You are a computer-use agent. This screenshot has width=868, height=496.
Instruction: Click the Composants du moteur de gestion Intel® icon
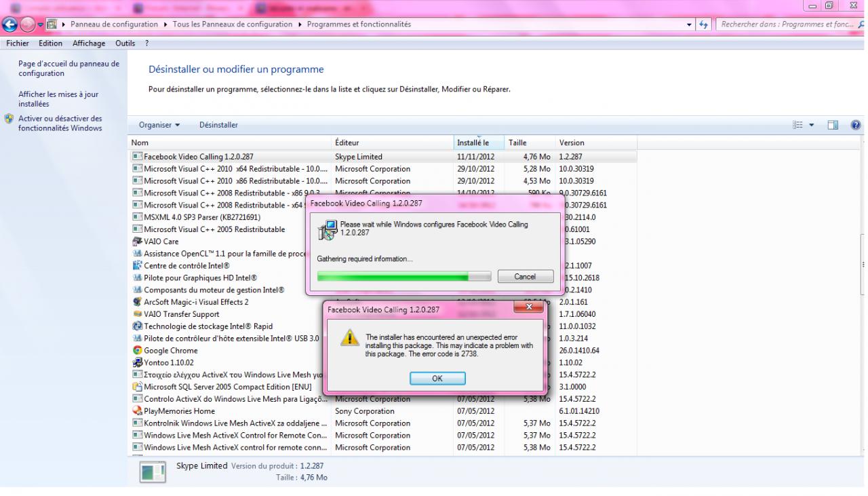pos(138,290)
